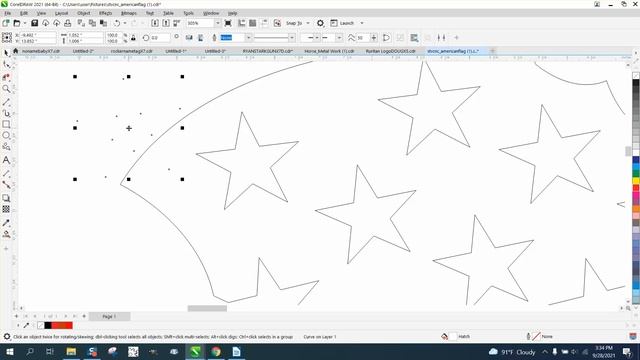Image resolution: width=640 pixels, height=360 pixels.
Task: Open the File menu
Action: tap(7, 13)
